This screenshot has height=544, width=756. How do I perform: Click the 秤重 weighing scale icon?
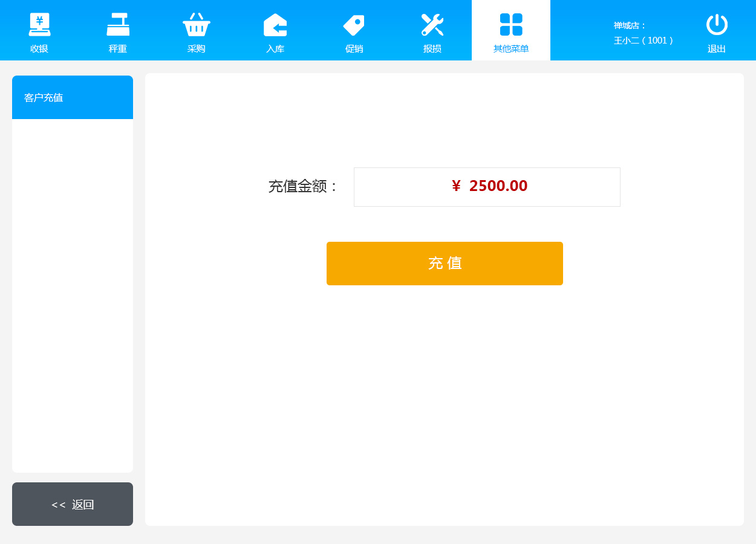click(118, 24)
